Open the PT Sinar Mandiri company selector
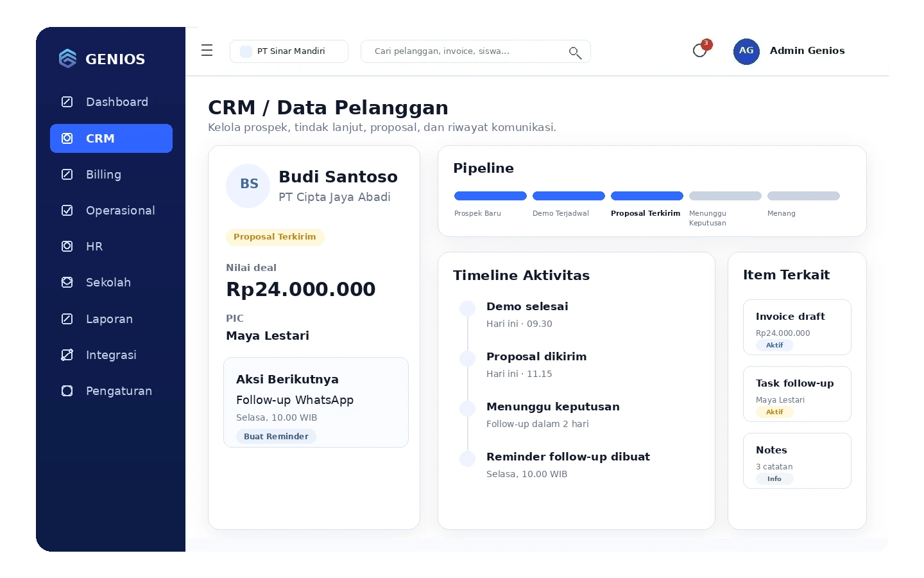 click(x=289, y=51)
